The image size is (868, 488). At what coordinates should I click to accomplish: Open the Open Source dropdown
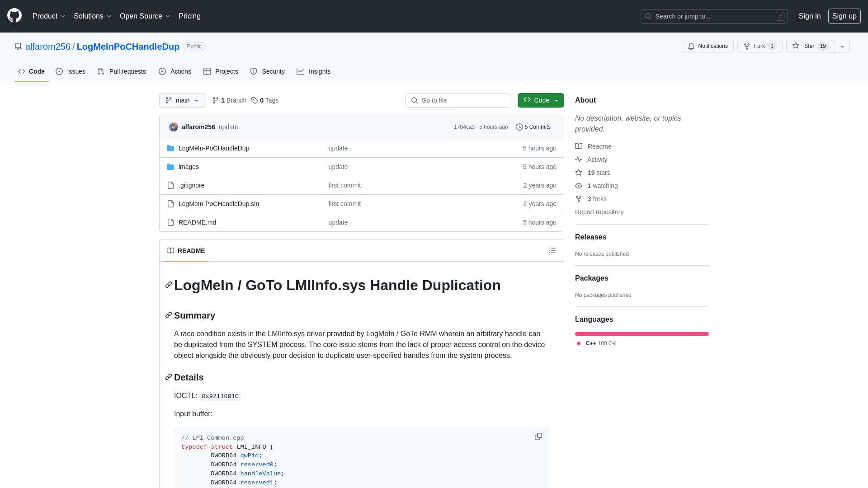coord(145,16)
